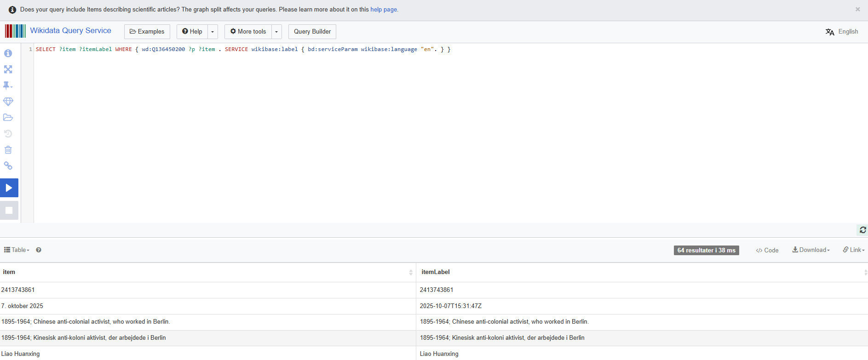Expand the Help dropdown arrow
This screenshot has height=360, width=868.
(213, 32)
